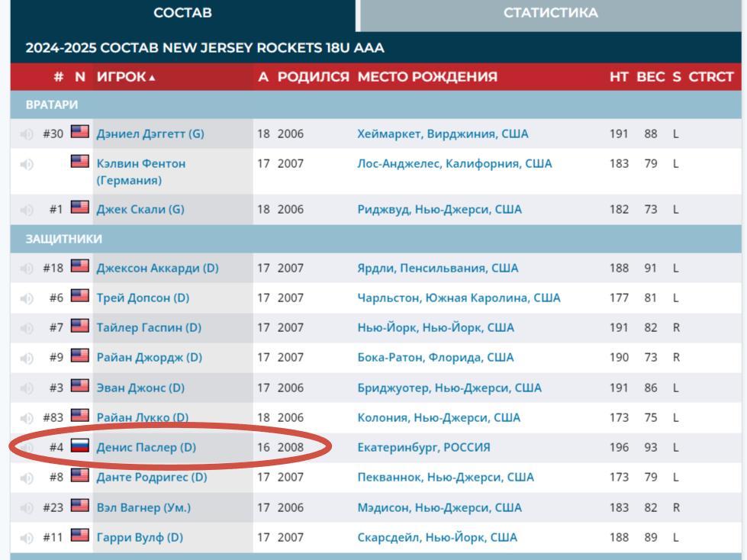Click USA flag next to Гарри Вулф
The width and height of the screenshot is (747, 560).
[x=80, y=535]
